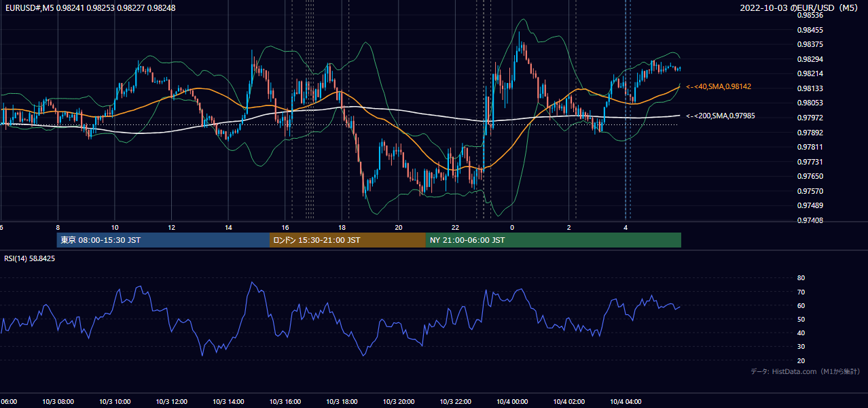Click the 40 SMA 0.98142 label
868x408 pixels.
[x=719, y=87]
